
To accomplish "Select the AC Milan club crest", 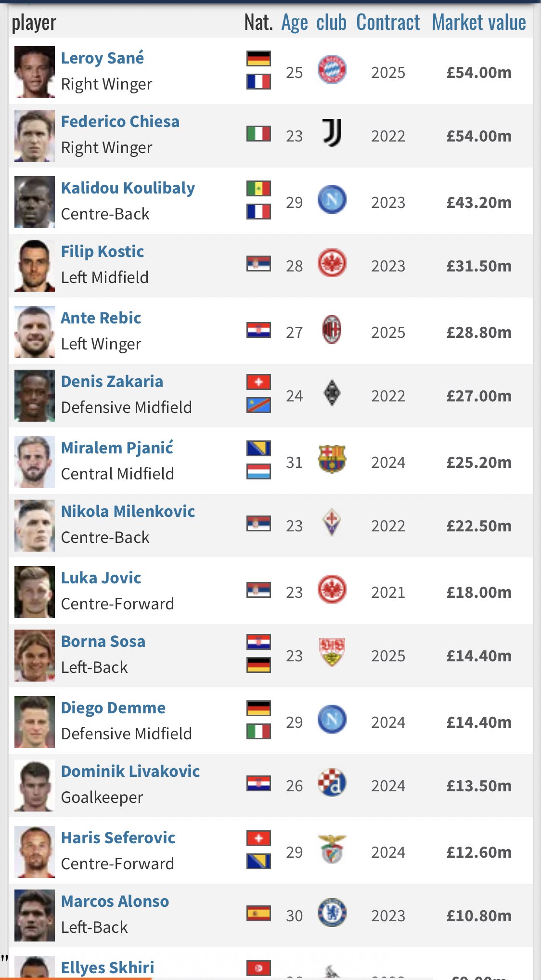I will 332,330.
